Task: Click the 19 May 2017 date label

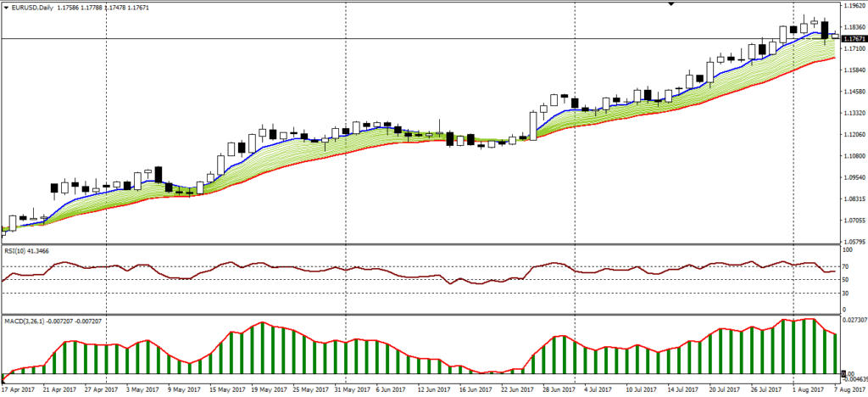Action: click(270, 389)
